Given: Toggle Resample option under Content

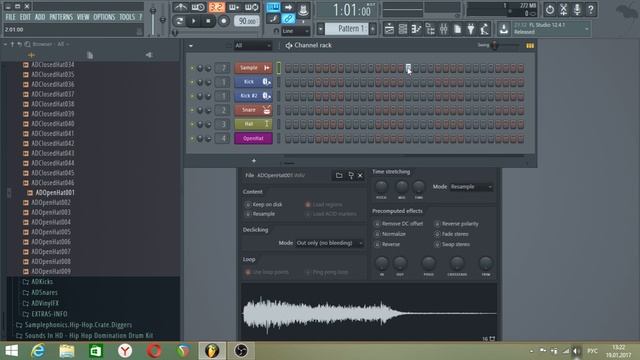Looking at the screenshot, I should 248,214.
